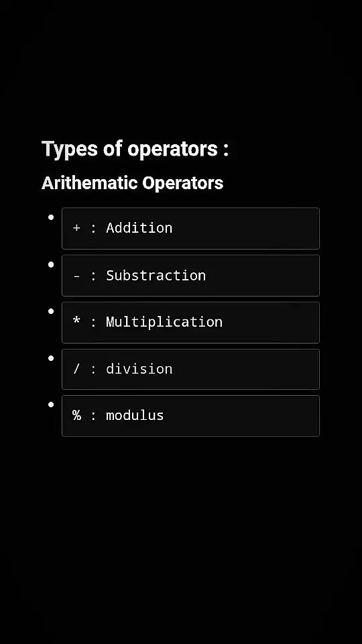Click the '* : Multiplication' code block

[x=190, y=323]
